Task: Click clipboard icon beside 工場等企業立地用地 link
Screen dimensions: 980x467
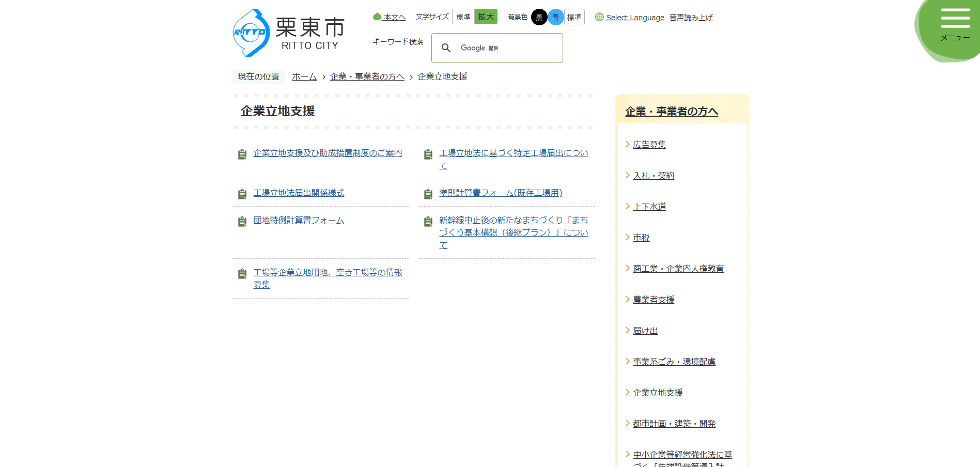Action: 242,273
